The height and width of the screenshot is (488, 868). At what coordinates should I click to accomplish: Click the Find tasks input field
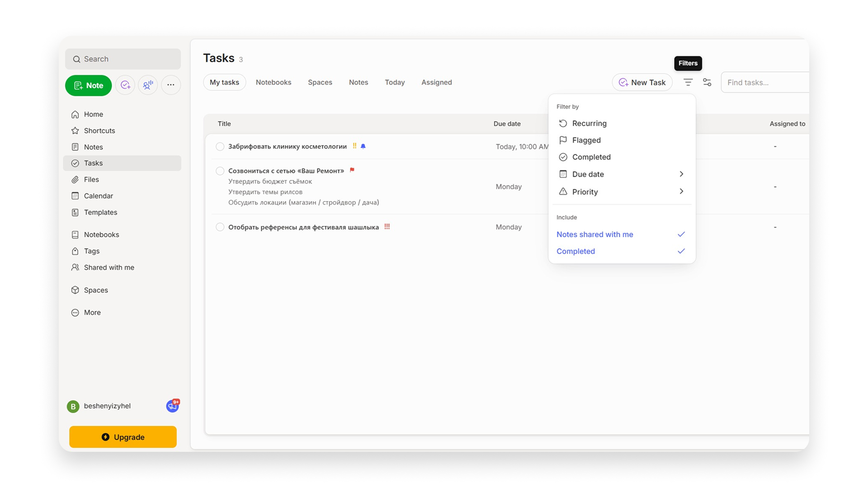point(765,82)
